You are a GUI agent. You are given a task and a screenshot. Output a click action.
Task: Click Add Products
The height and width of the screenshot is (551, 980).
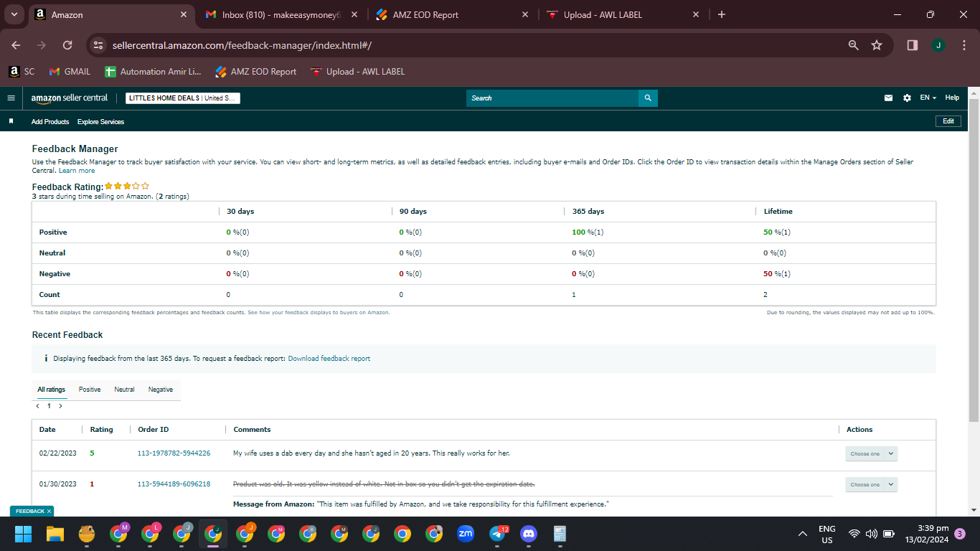point(50,122)
